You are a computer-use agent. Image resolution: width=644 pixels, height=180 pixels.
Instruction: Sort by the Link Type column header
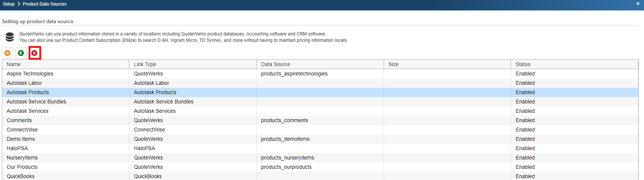click(x=145, y=64)
